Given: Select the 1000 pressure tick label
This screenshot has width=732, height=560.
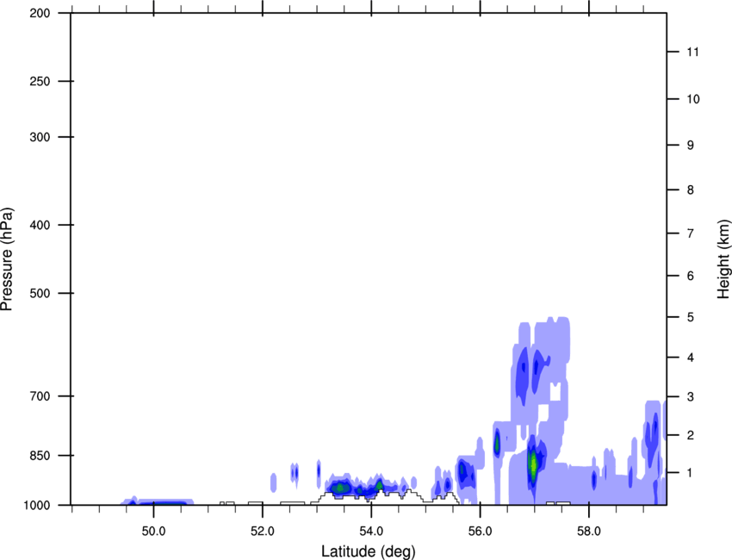Looking at the screenshot, I should (36, 505).
